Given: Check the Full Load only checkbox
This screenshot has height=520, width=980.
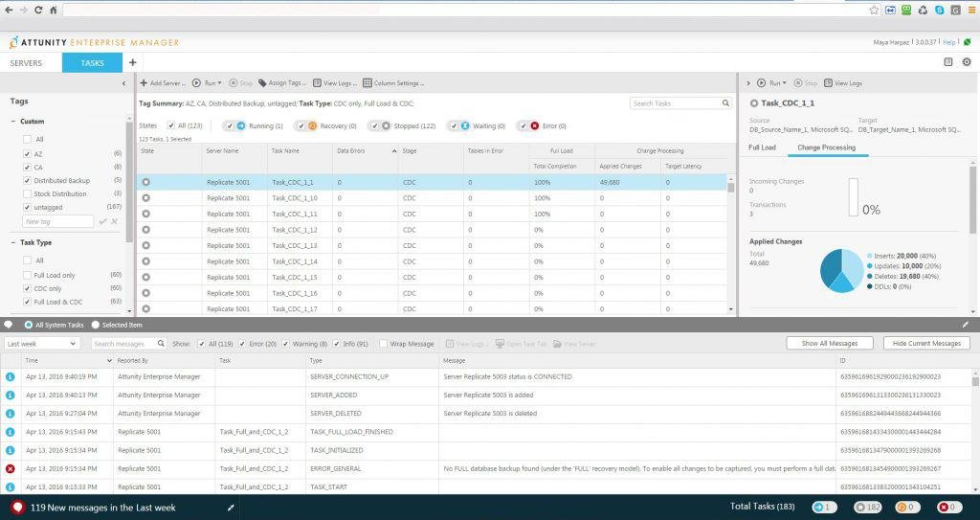Looking at the screenshot, I should tap(27, 276).
